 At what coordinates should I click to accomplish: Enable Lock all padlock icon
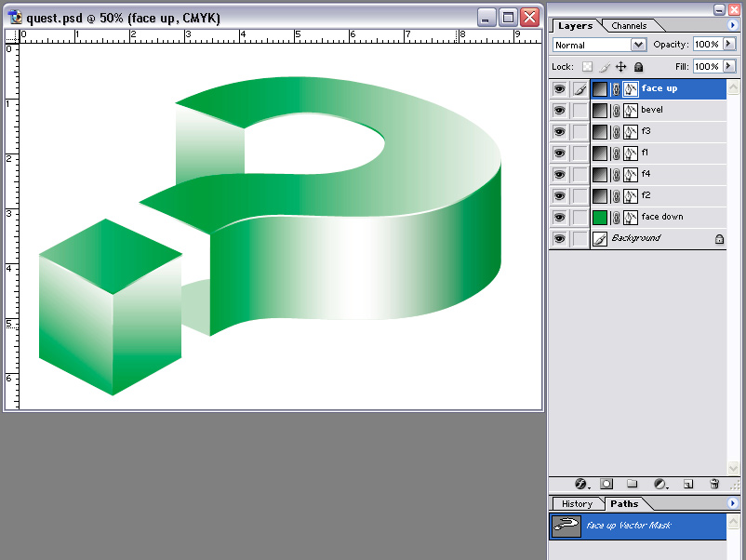(x=638, y=67)
